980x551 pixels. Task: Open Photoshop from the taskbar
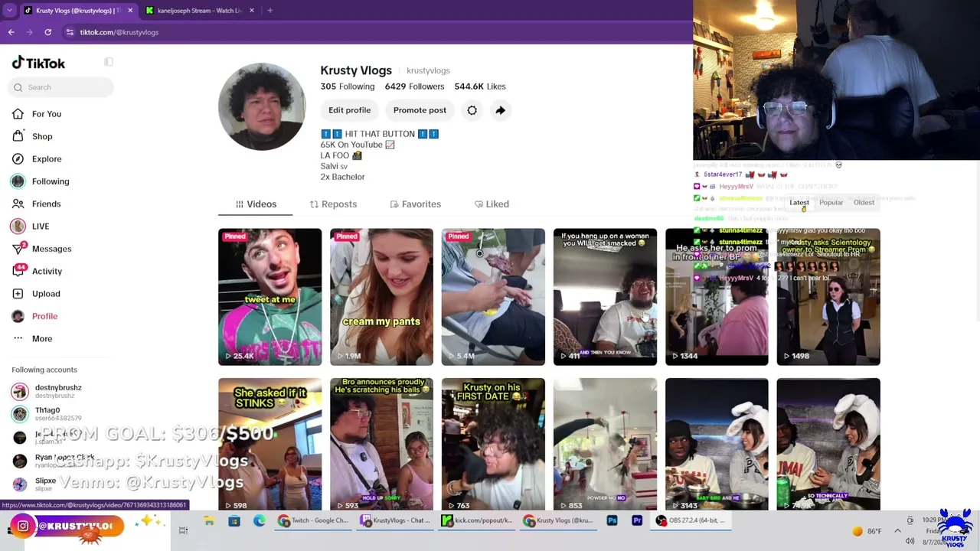(612, 521)
